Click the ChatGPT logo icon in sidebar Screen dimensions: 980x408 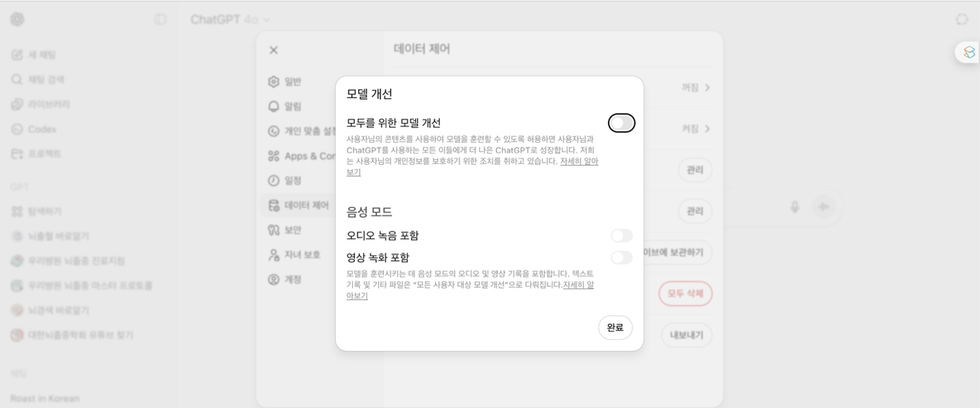[x=17, y=20]
